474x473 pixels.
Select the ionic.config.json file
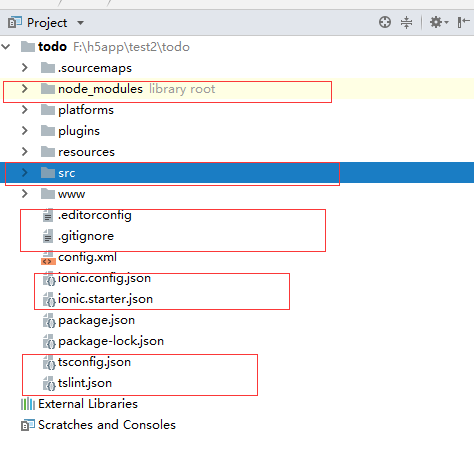click(104, 278)
